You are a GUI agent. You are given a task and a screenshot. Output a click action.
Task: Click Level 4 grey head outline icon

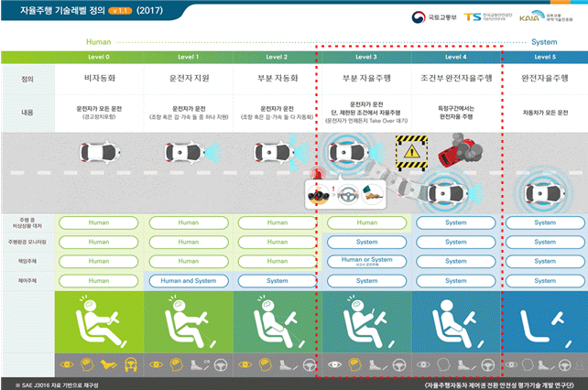click(443, 364)
